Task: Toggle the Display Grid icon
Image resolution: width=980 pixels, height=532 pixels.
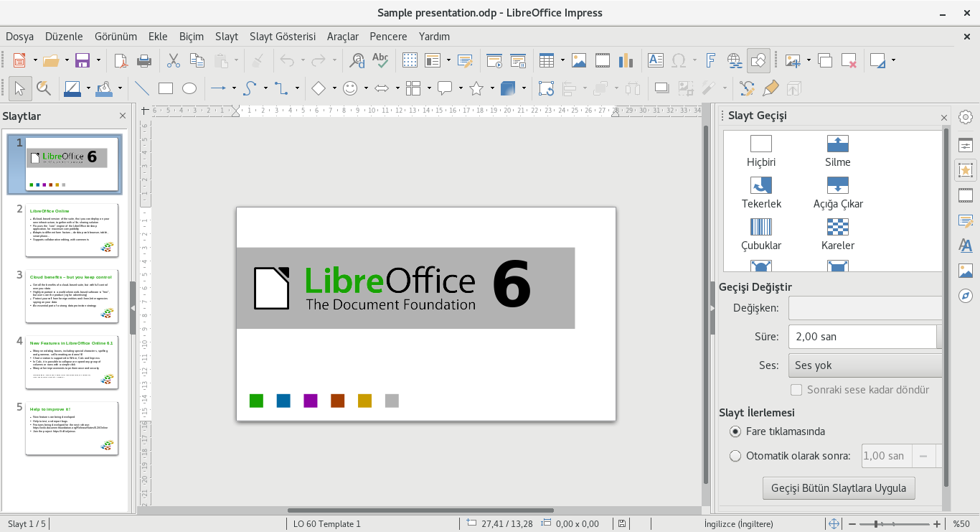Action: [410, 61]
